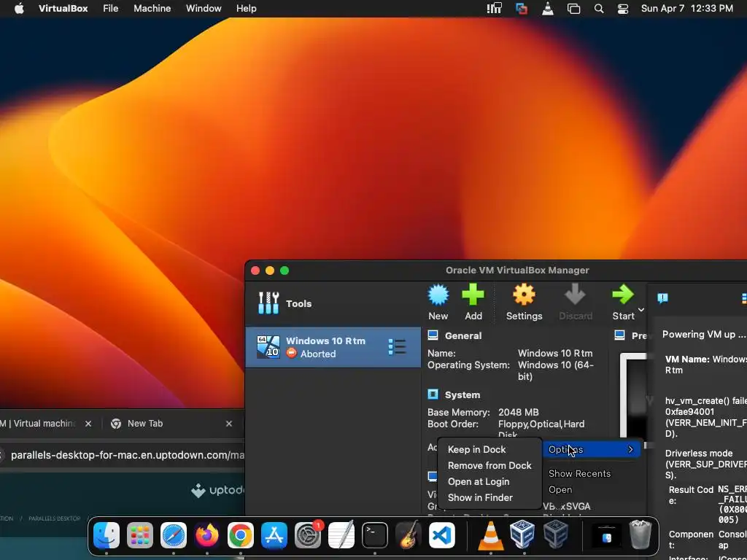Open Launchpad from the Dock
Screen dimensions: 747x560
(140, 534)
